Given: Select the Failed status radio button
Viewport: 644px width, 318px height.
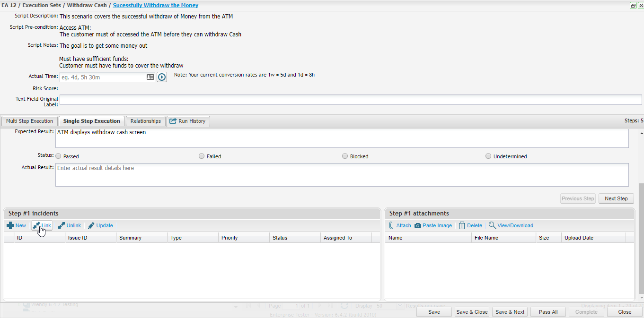Looking at the screenshot, I should (x=202, y=156).
